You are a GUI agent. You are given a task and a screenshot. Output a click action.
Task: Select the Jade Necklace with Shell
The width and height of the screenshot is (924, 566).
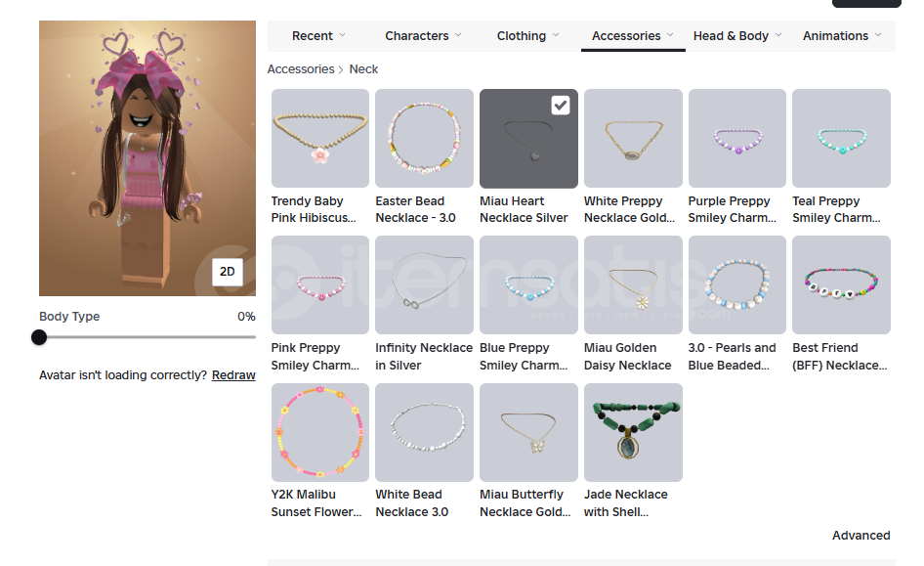tap(633, 432)
